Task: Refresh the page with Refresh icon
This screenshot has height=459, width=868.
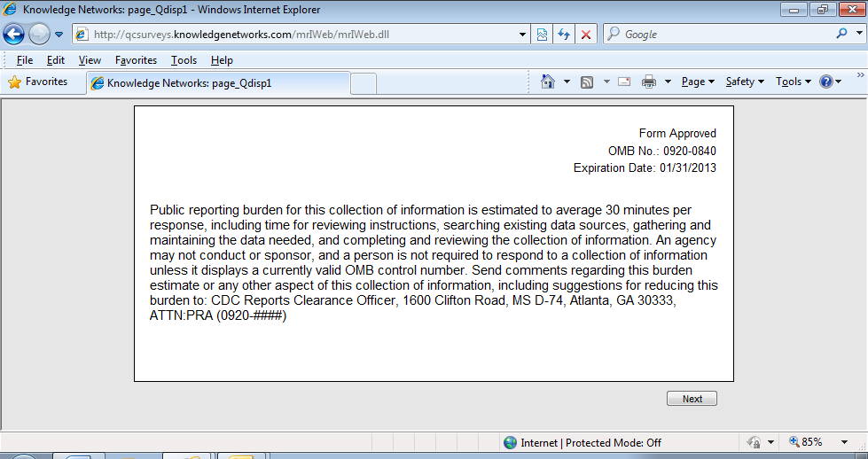Action: tap(564, 35)
